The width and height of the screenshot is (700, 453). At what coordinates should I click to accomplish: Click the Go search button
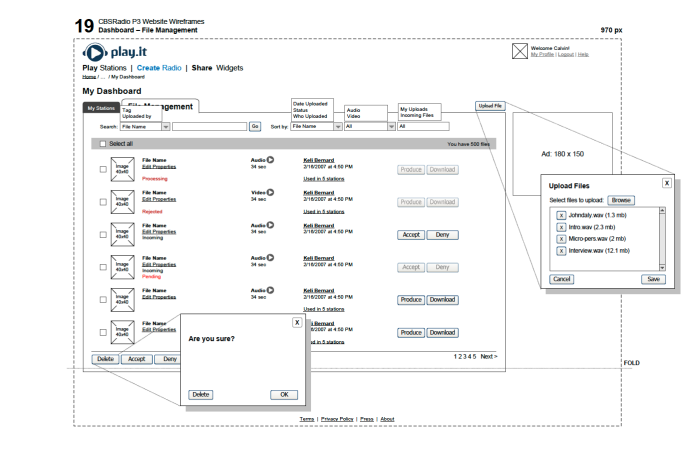(x=255, y=127)
